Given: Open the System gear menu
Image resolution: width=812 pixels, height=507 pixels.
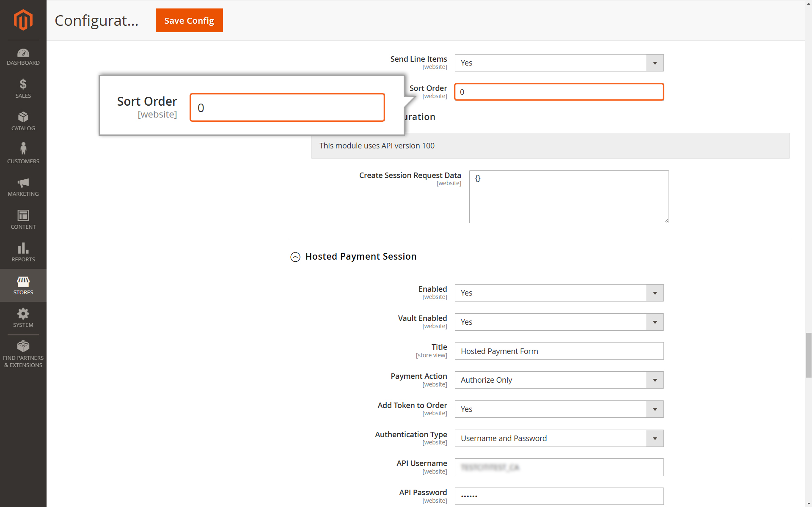Looking at the screenshot, I should pyautogui.click(x=23, y=318).
